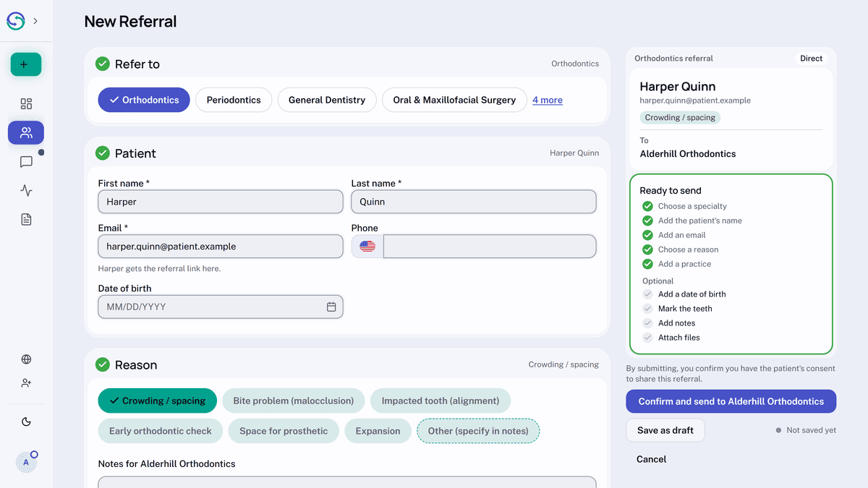Open the patients people icon in sidebar
This screenshot has height=488, width=868.
[x=26, y=133]
